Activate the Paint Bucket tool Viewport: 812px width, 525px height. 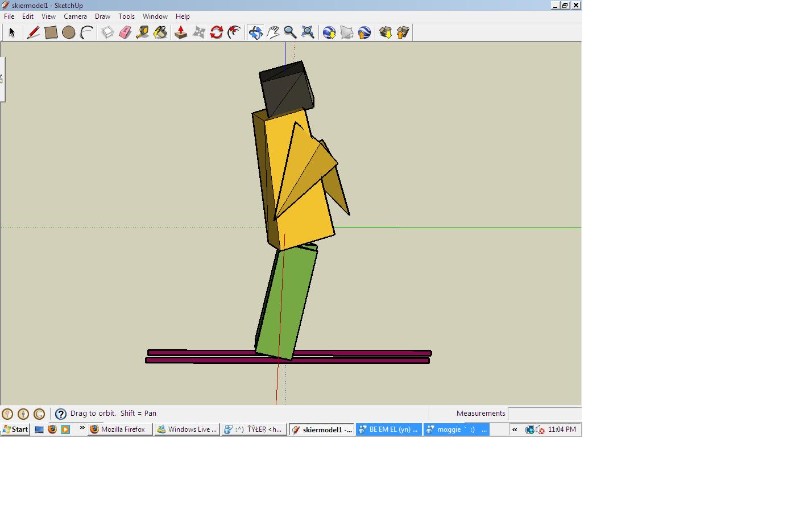[x=160, y=32]
